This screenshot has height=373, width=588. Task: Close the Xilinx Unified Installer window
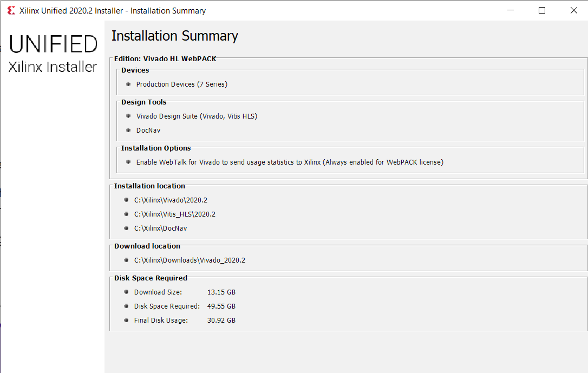click(573, 10)
